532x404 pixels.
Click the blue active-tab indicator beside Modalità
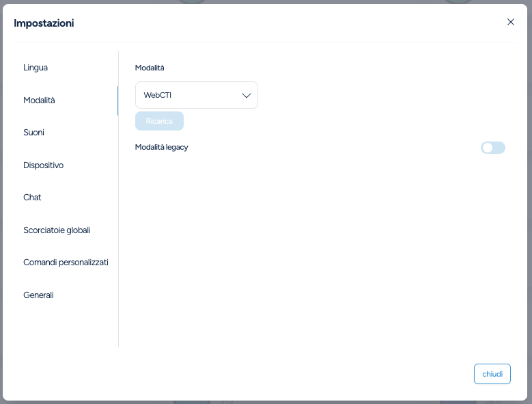117,100
